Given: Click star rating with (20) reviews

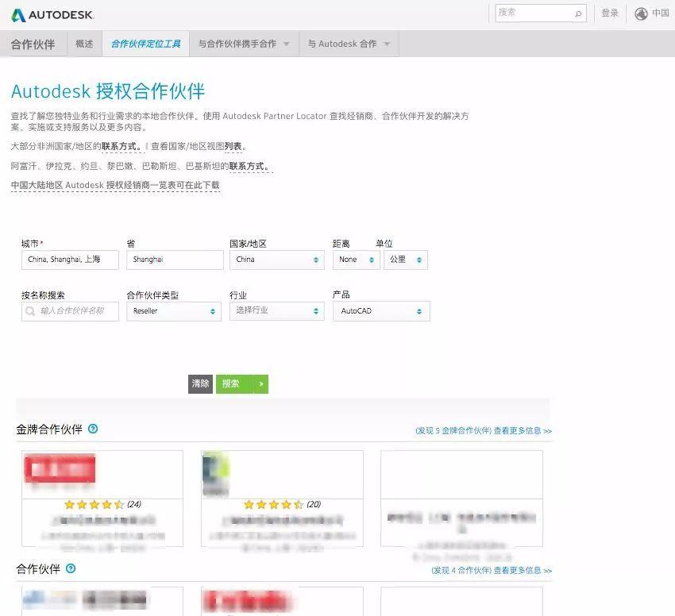Looking at the screenshot, I should (283, 505).
